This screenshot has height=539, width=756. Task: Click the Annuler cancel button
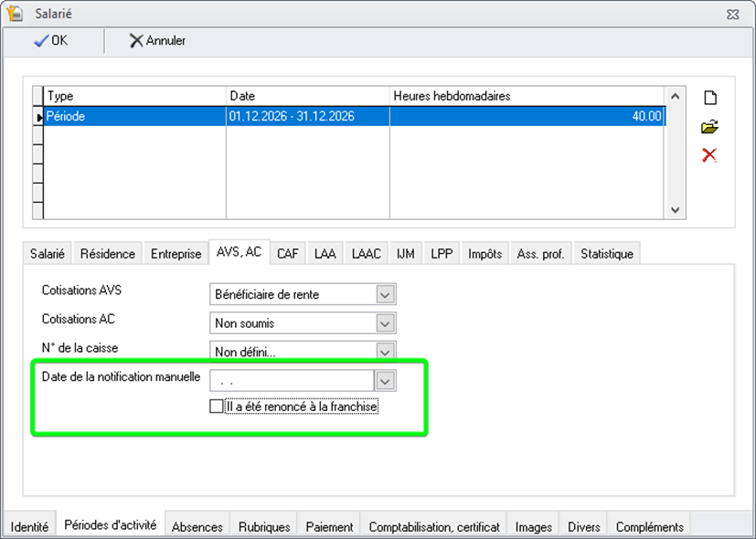tap(157, 41)
